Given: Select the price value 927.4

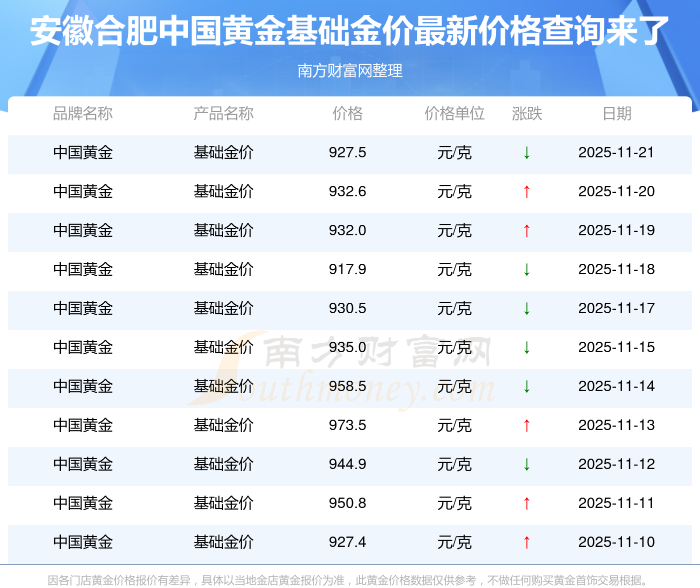Looking at the screenshot, I should [347, 542].
